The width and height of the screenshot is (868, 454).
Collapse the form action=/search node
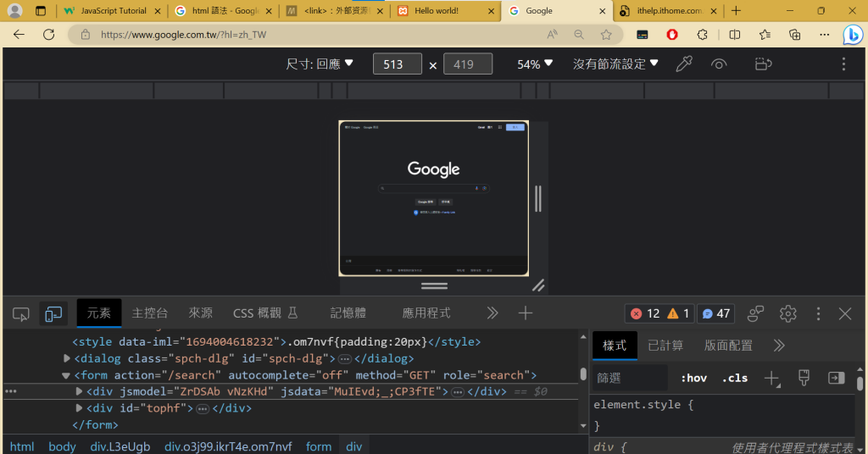[66, 375]
